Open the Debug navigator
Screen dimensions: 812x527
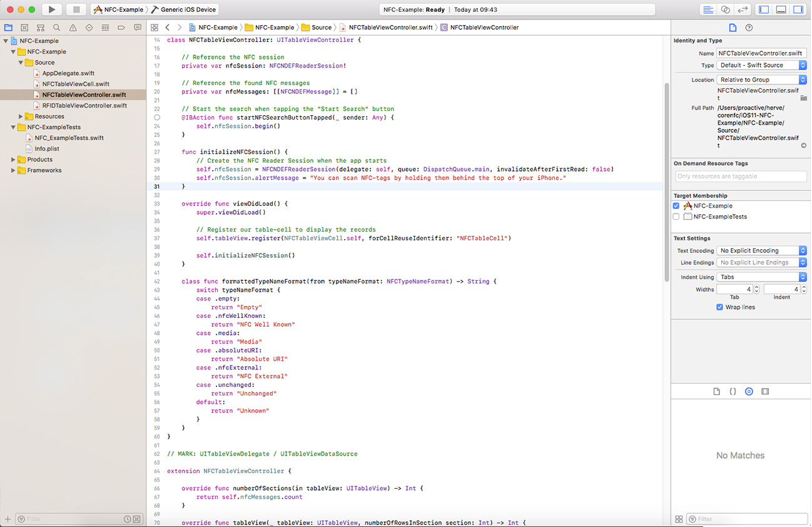[x=106, y=28]
